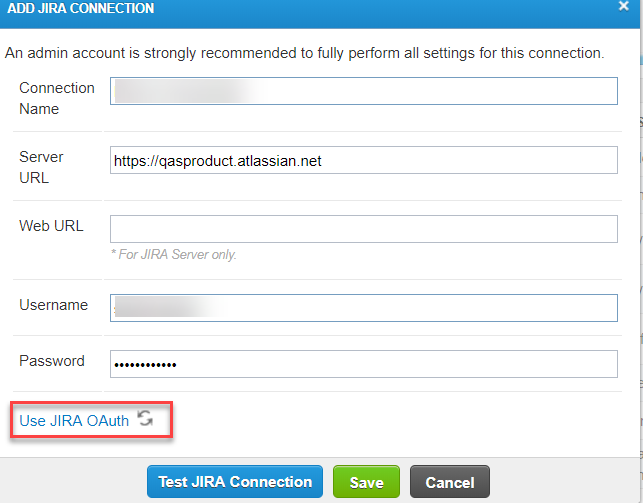Screen dimensions: 643x503
Task: Click the refresh icon beside Use JIRA OAuth
Action: click(x=145, y=419)
